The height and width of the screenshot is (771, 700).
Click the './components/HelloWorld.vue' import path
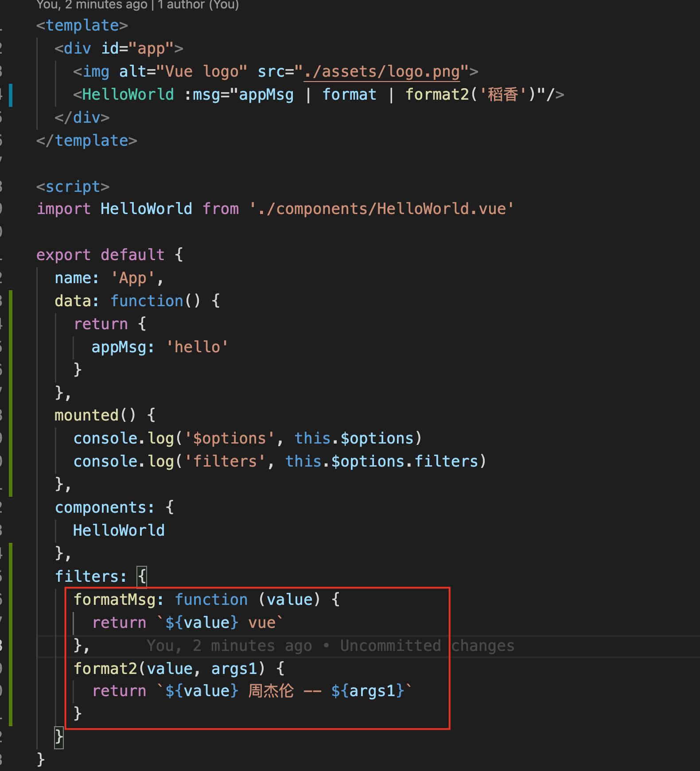pos(381,209)
